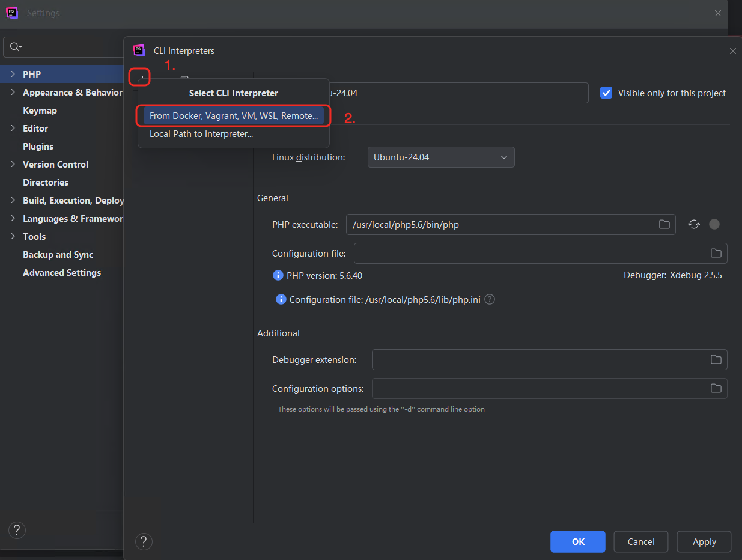
Task: Browse for PHP executable with folder icon
Action: (664, 224)
